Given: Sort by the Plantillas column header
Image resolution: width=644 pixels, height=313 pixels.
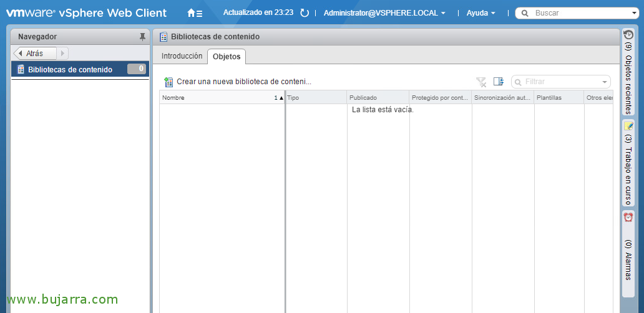Looking at the screenshot, I should (x=559, y=98).
